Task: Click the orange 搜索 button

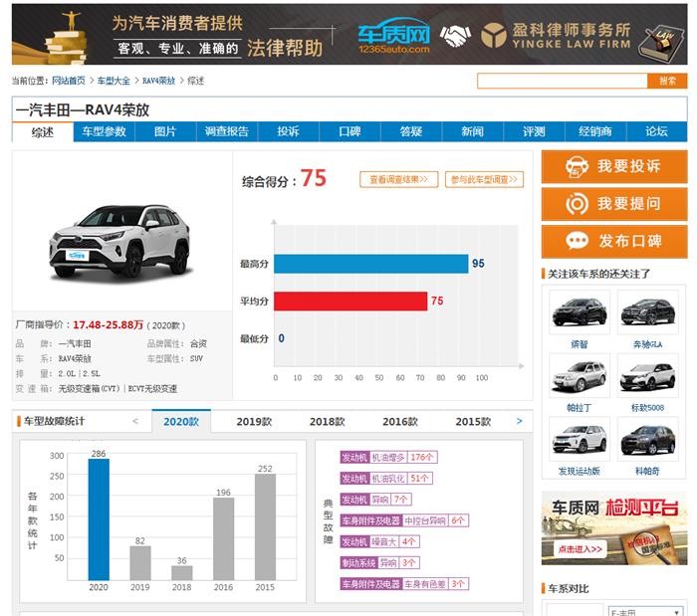Action: 667,81
